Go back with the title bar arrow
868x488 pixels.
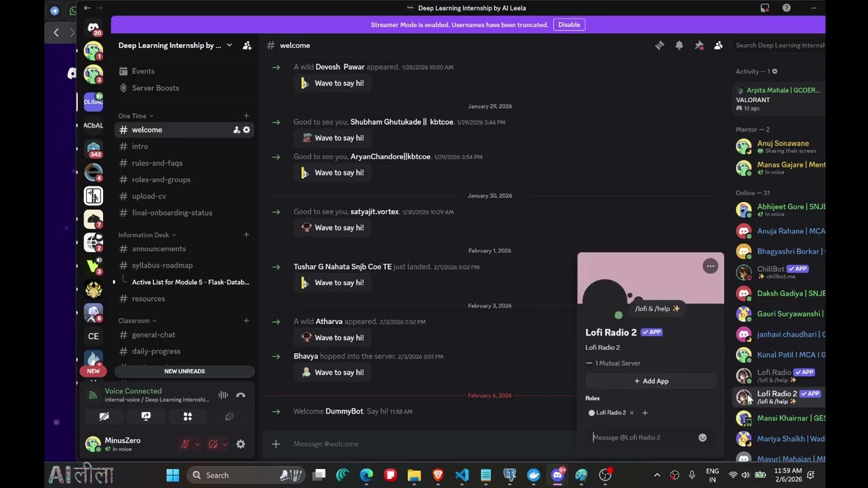[87, 8]
